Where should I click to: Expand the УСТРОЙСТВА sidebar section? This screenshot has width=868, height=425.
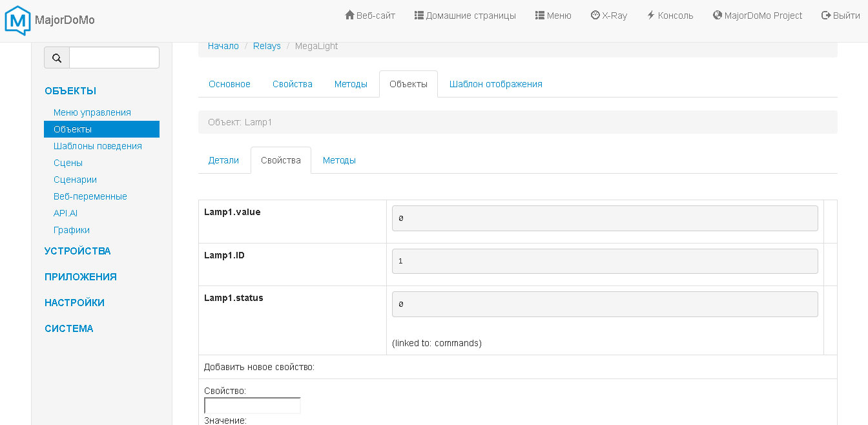click(77, 251)
